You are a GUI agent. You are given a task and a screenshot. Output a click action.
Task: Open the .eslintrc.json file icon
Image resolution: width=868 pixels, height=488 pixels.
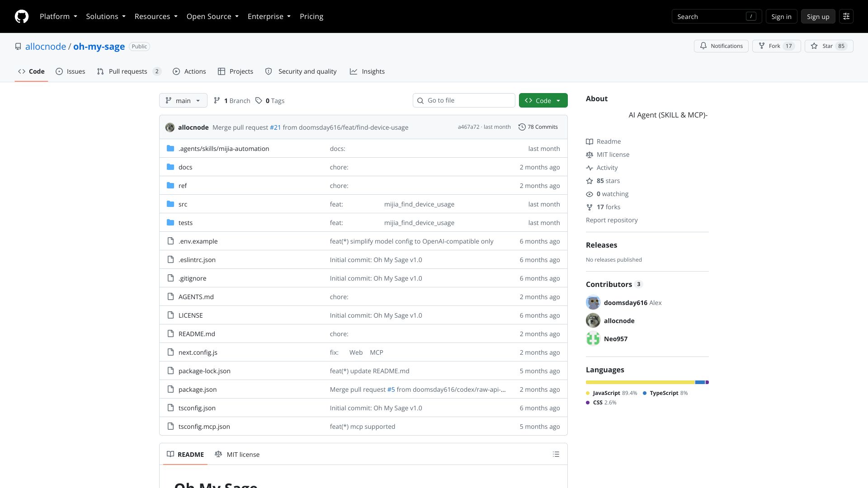point(170,260)
